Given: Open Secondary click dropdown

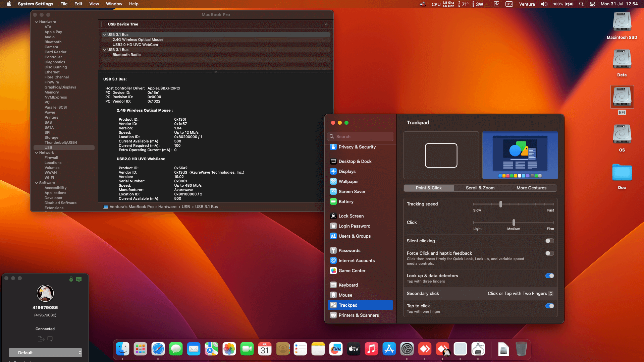Looking at the screenshot, I should 520,293.
